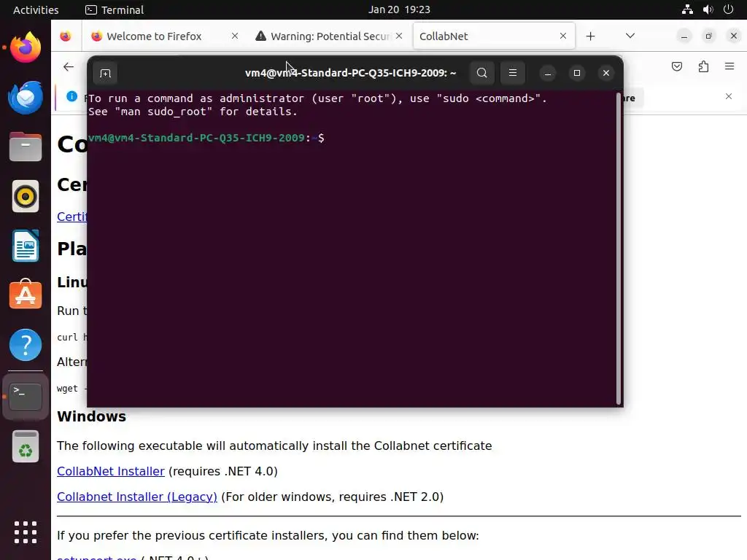Click text '(requires .NET 4.0)'

pyautogui.click(x=223, y=471)
